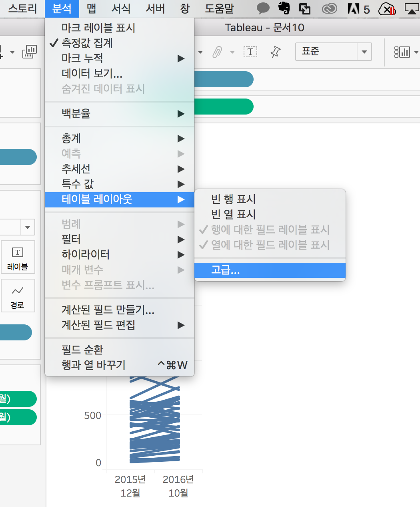Click the 레이블 marks card button
The width and height of the screenshot is (420, 507).
click(x=18, y=257)
